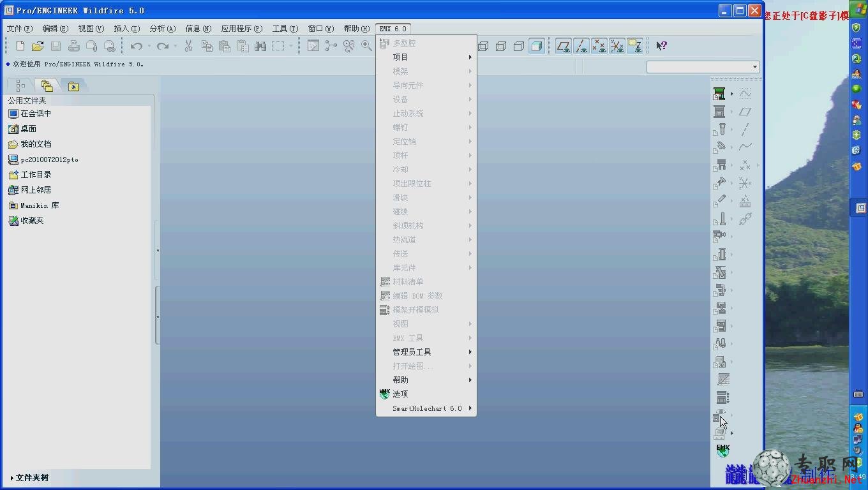Toggle datum points display
The width and height of the screenshot is (868, 490).
599,46
